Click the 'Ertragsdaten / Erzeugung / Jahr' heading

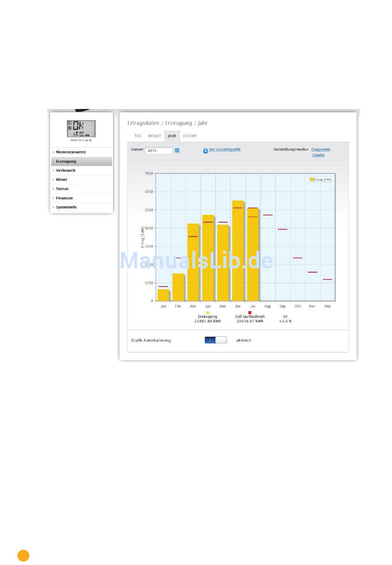(168, 123)
